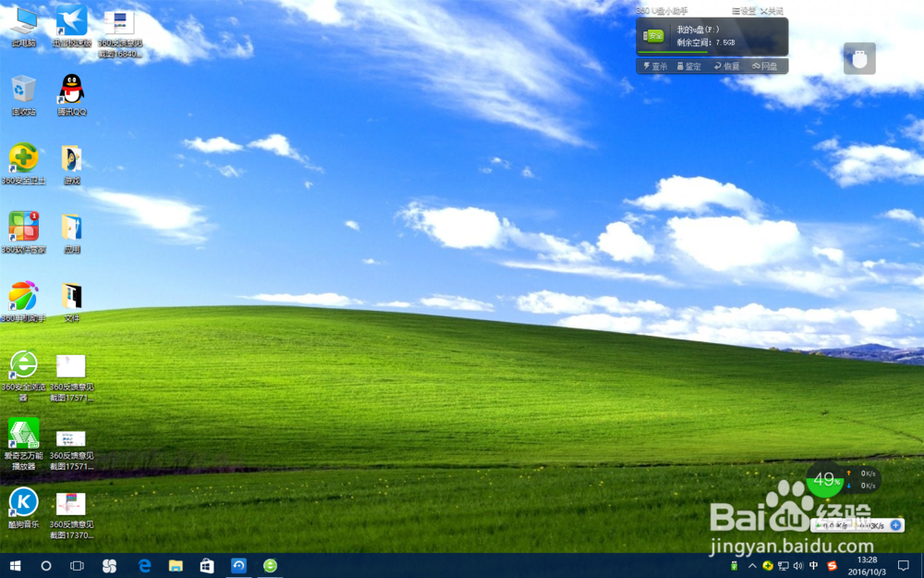924x578 pixels.
Task: Launch 迅雷极速版 from the desktop
Action: 71,27
